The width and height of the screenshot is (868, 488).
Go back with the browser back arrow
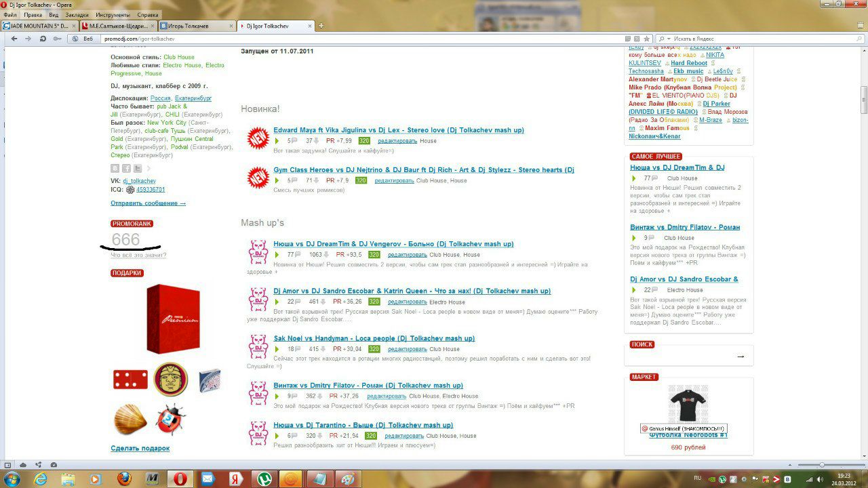point(14,39)
